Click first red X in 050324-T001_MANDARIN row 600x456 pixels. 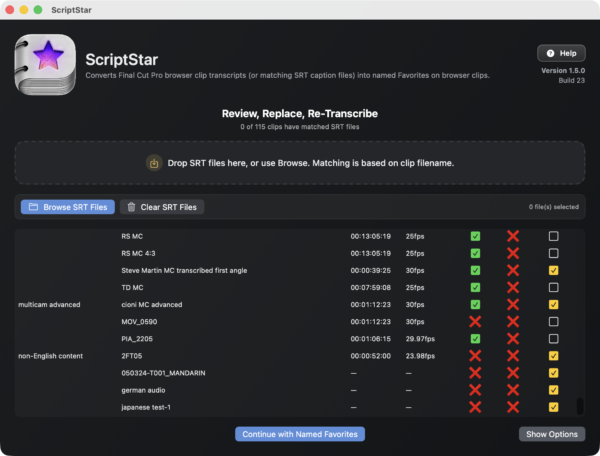tap(475, 373)
